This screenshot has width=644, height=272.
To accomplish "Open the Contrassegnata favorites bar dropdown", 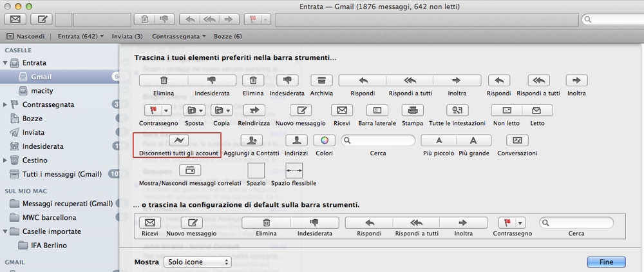I will tap(178, 36).
